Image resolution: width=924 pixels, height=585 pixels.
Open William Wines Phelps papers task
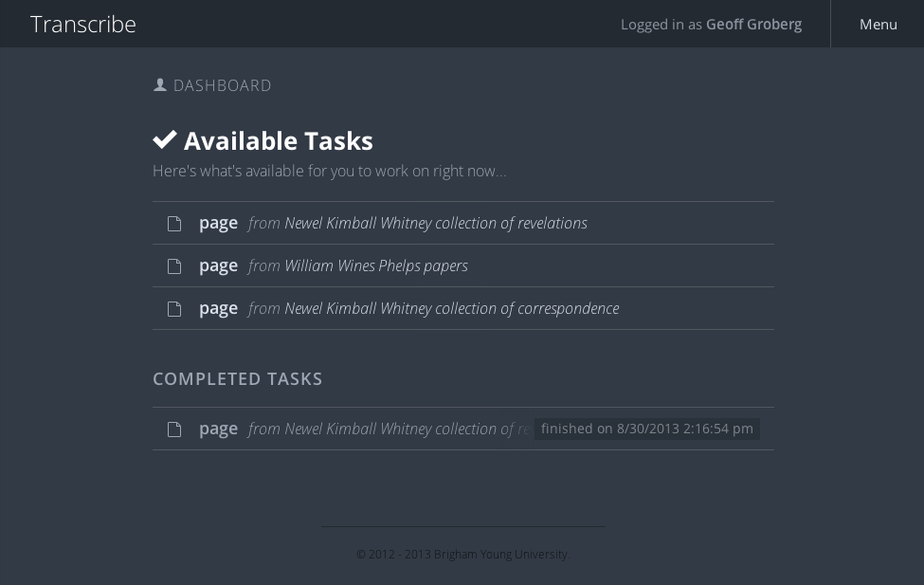pos(463,265)
